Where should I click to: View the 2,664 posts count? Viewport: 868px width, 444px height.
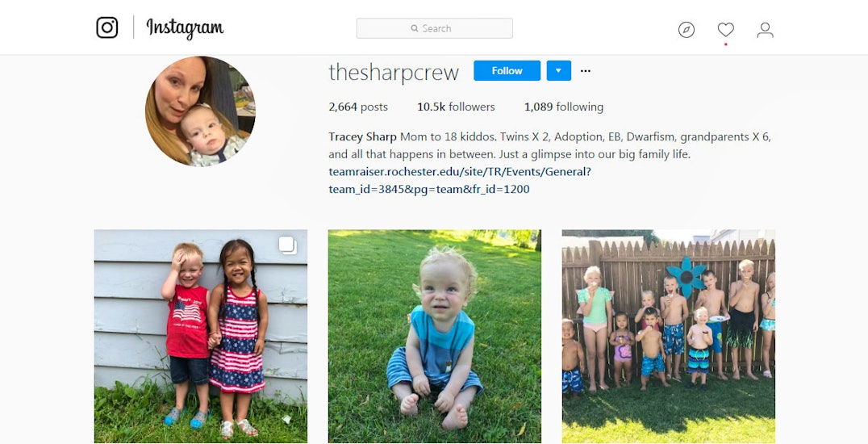(x=358, y=107)
